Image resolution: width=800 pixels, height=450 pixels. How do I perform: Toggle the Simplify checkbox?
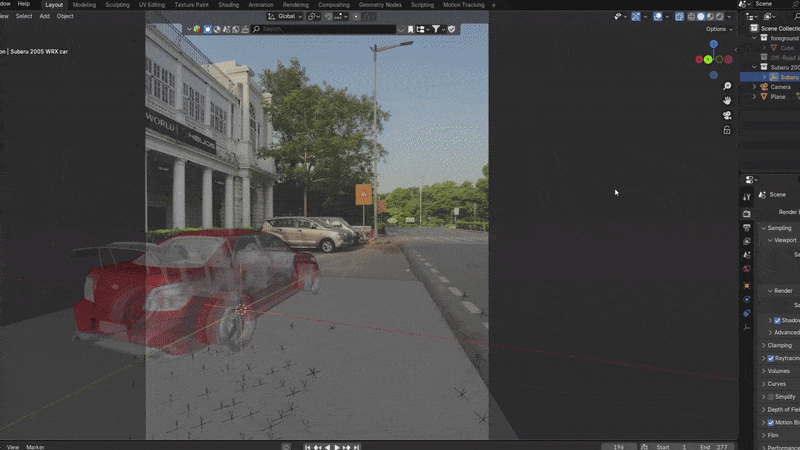point(771,397)
